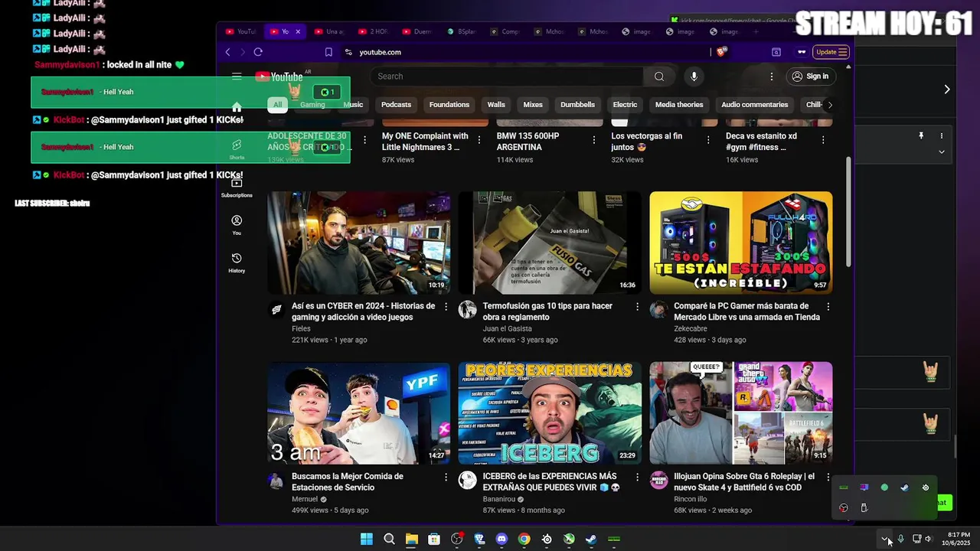Open Windows taskbar search

point(389,539)
